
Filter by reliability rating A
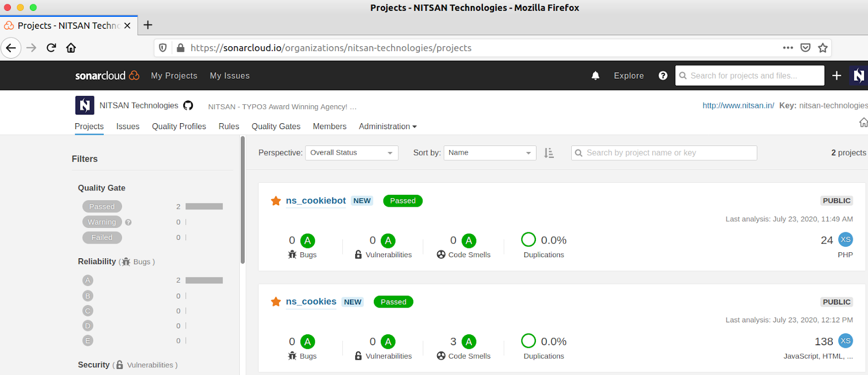click(88, 281)
